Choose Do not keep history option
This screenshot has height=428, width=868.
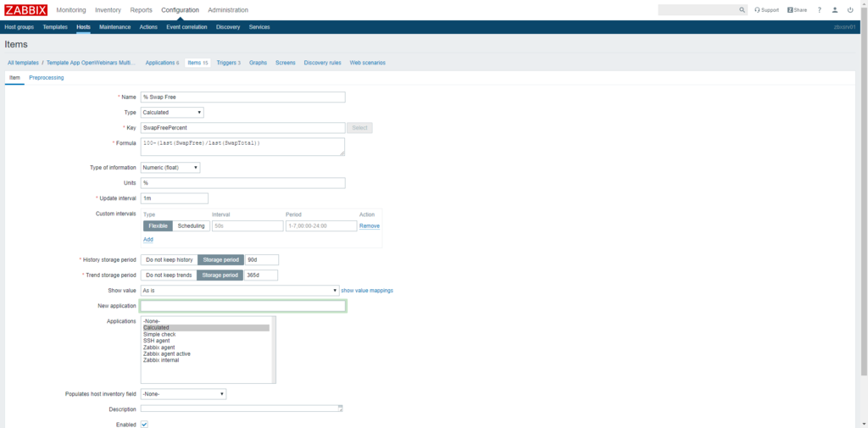pyautogui.click(x=169, y=260)
